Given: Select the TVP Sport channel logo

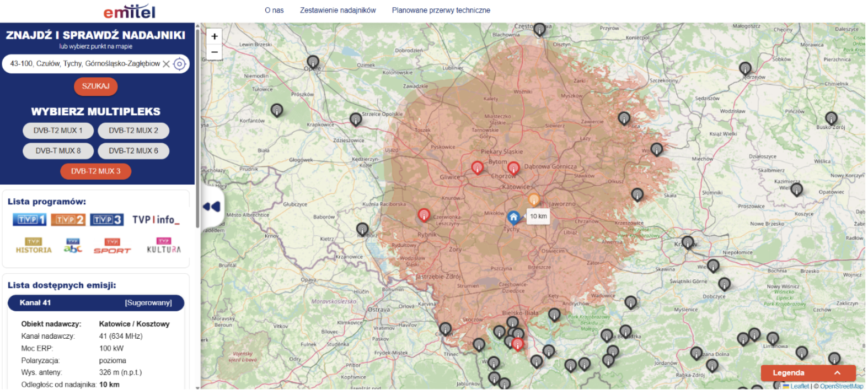Looking at the screenshot, I should (112, 246).
